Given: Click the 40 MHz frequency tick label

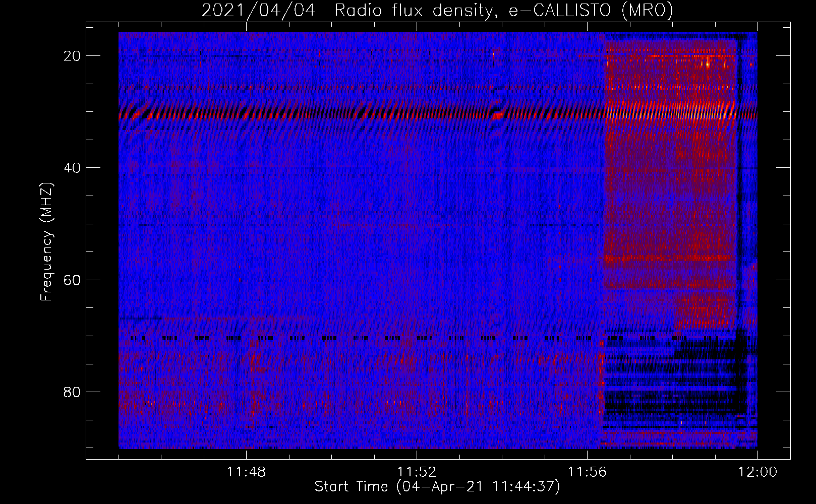Looking at the screenshot, I should pos(72,168).
